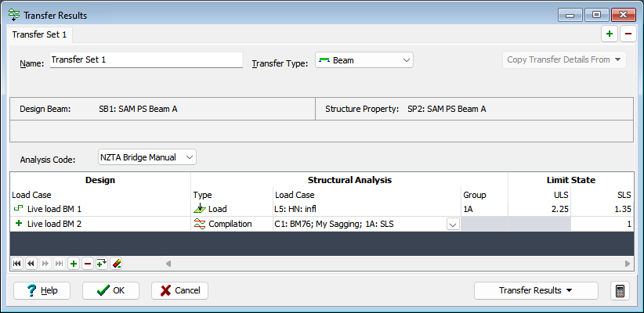The image size is (644, 313).
Task: Remove the current transfer set tab
Action: click(x=628, y=34)
